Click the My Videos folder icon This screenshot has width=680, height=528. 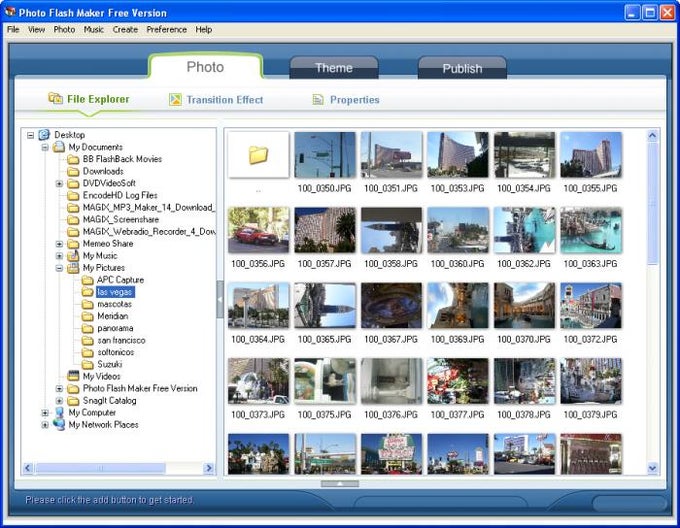click(x=73, y=376)
